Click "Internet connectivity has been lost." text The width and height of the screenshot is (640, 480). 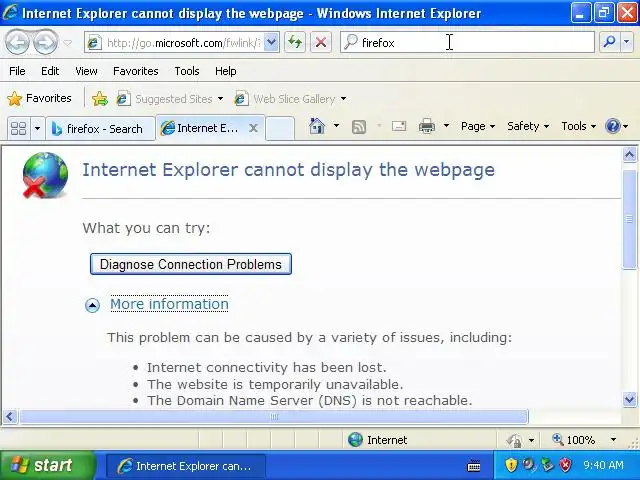[x=267, y=367]
